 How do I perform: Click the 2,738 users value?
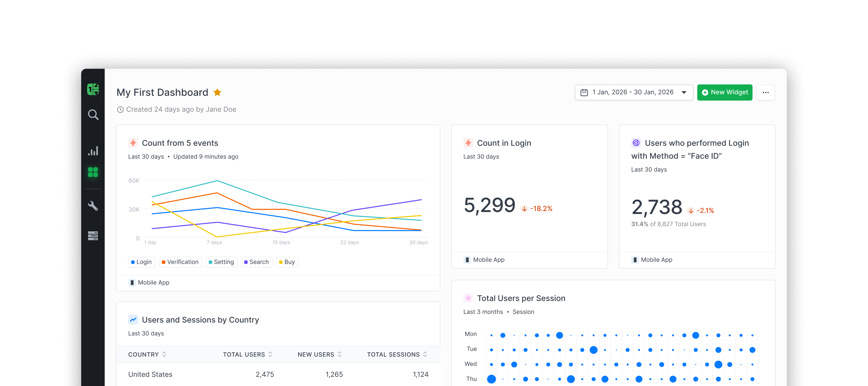pos(657,207)
